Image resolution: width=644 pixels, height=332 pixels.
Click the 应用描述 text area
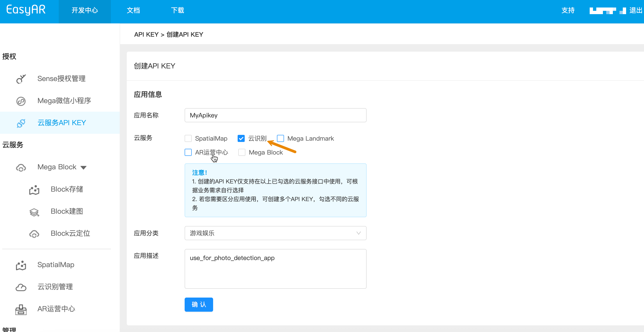pyautogui.click(x=275, y=269)
